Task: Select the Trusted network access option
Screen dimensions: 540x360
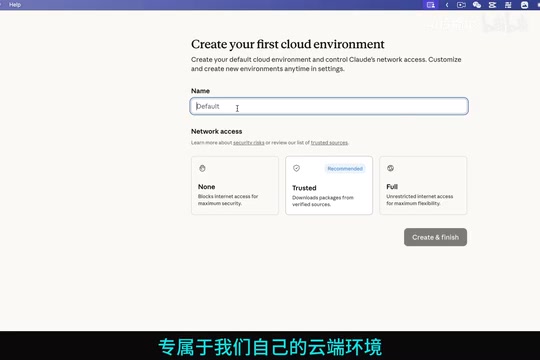Action: [x=329, y=186]
